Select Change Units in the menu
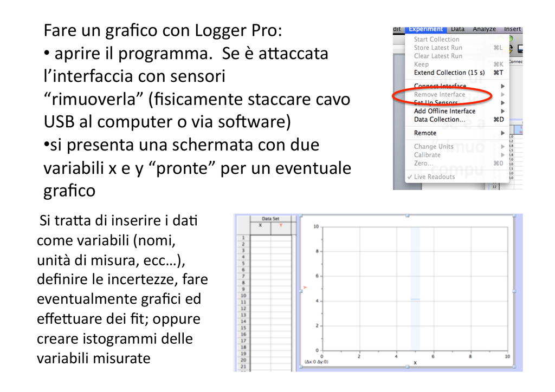Screen dimensions: 555x392 434,146
